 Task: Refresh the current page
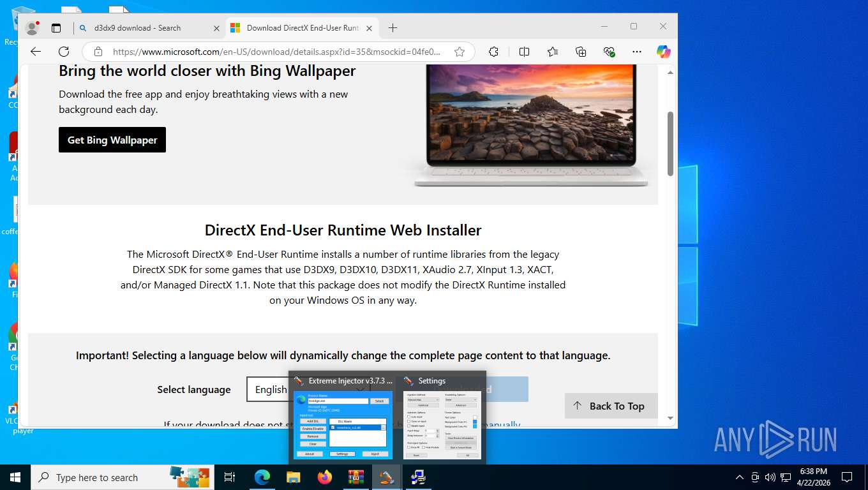click(x=64, y=52)
